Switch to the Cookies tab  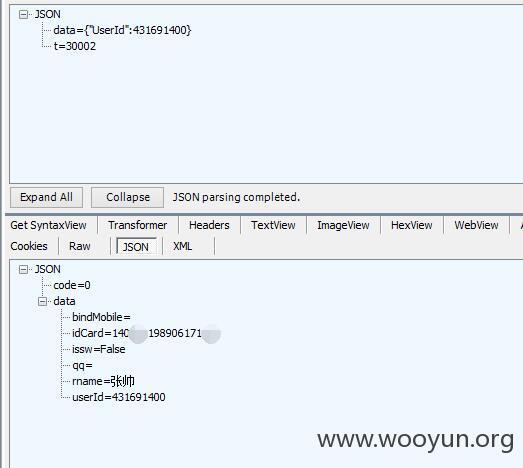coord(29,246)
